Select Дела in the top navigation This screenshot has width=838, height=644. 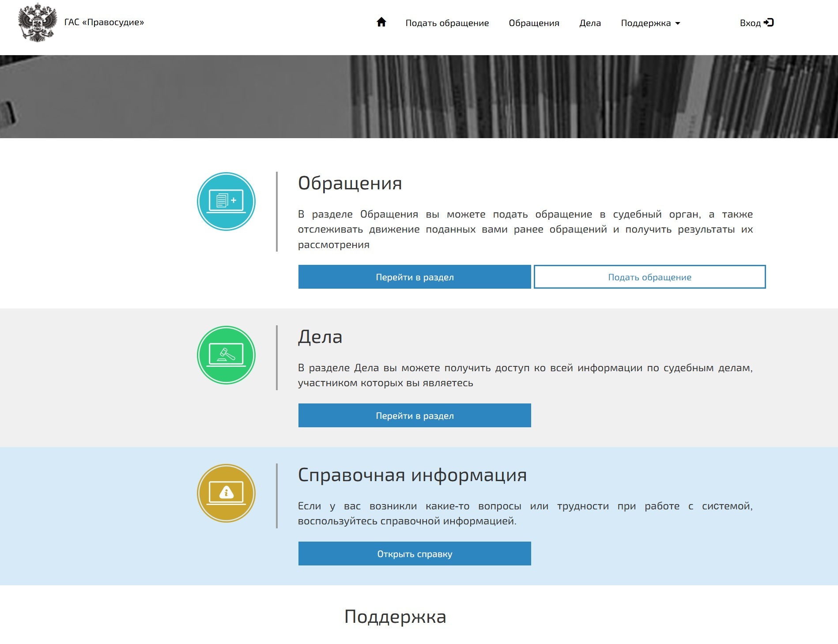tap(590, 23)
